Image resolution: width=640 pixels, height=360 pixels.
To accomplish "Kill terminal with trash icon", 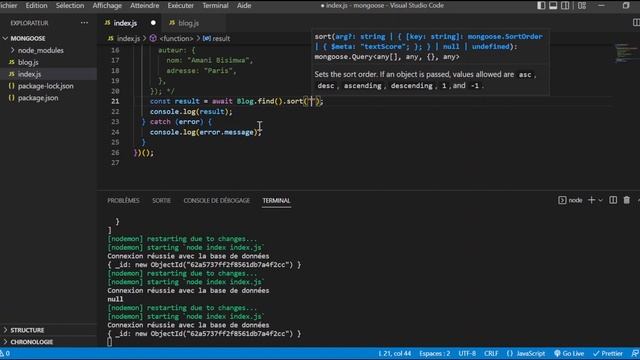I will click(x=627, y=200).
